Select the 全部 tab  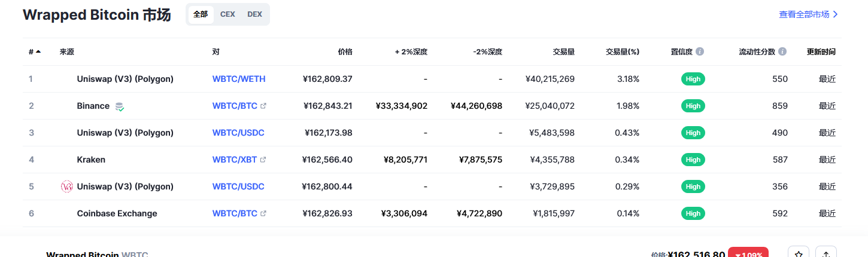(x=201, y=14)
